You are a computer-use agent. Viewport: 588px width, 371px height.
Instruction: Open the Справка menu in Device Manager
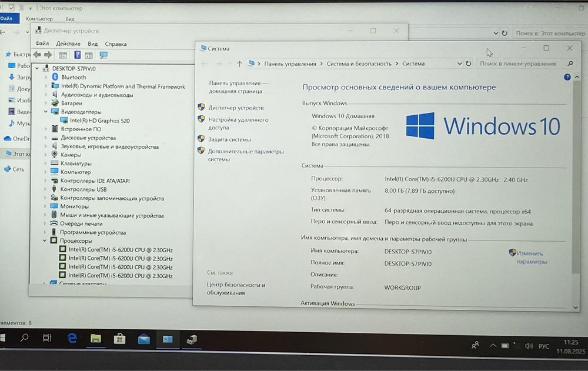coord(115,44)
